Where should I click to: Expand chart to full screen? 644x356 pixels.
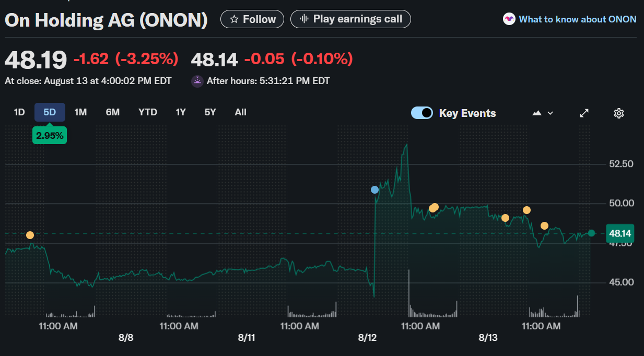click(584, 113)
